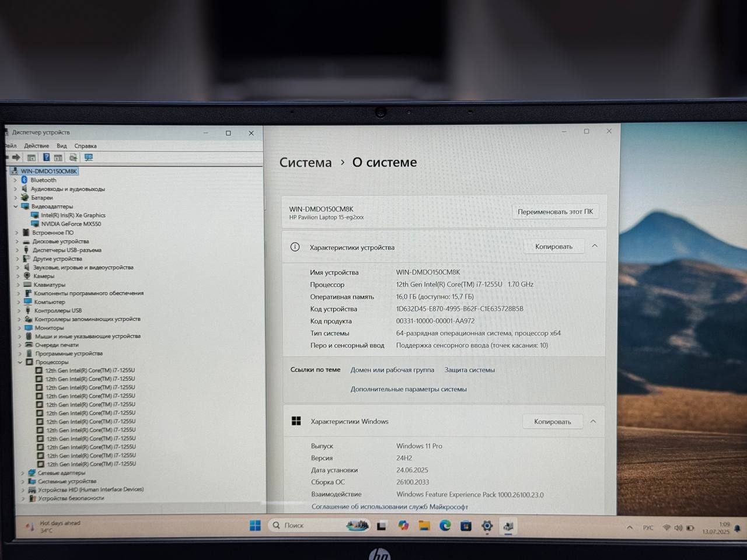Open Task View from the taskbar
Screen dimensions: 747x560
[x=382, y=526]
